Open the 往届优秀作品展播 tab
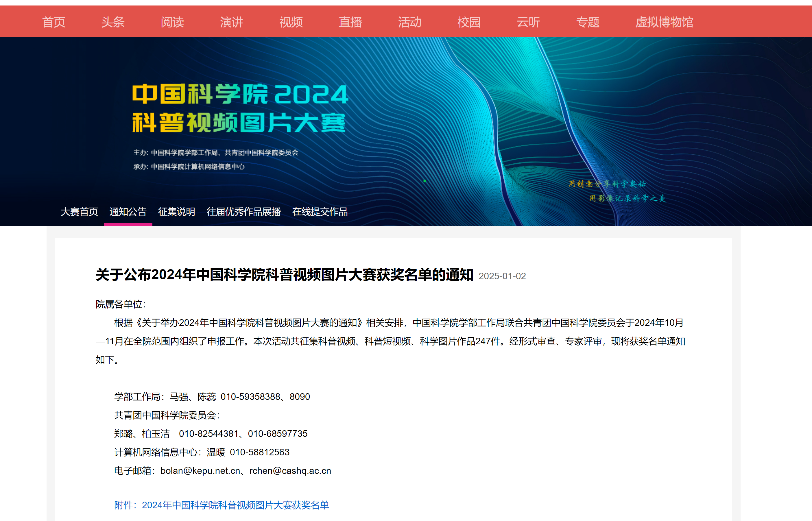This screenshot has height=521, width=812. coord(243,212)
